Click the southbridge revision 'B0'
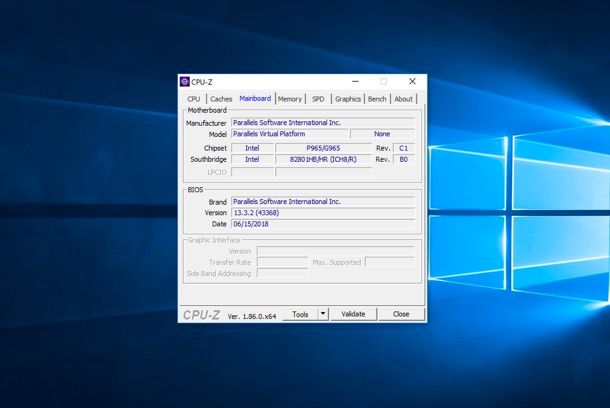Viewport: 610px width, 408px height. 403,159
